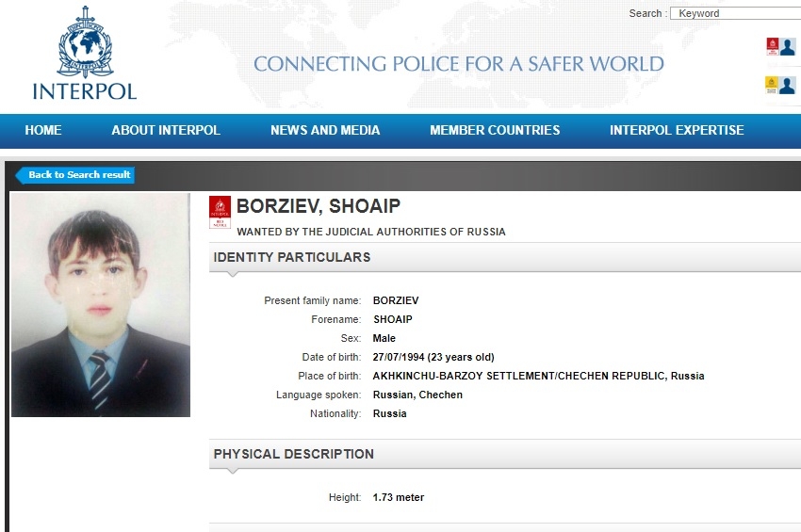Go to the HOME menu item
801x532 pixels.
tap(43, 130)
